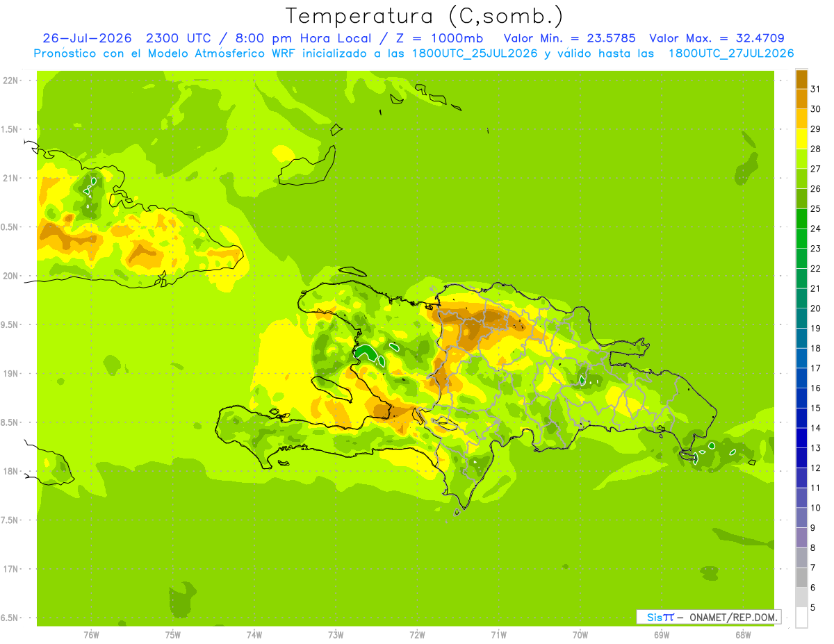Click the legend value "15"
834x644 pixels.
(x=816, y=408)
